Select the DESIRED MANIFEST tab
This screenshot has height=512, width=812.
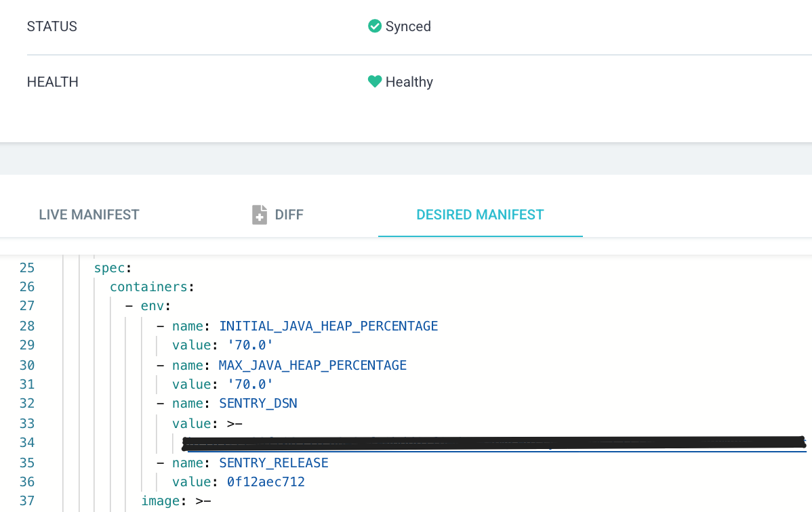click(480, 214)
